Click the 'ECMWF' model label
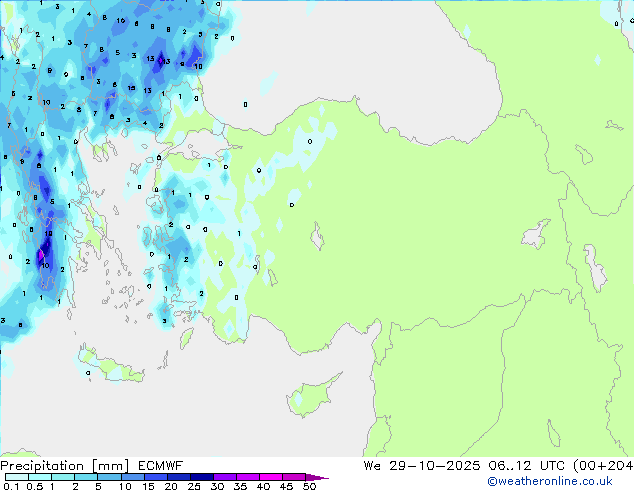Image resolution: width=634 pixels, height=490 pixels. (161, 466)
